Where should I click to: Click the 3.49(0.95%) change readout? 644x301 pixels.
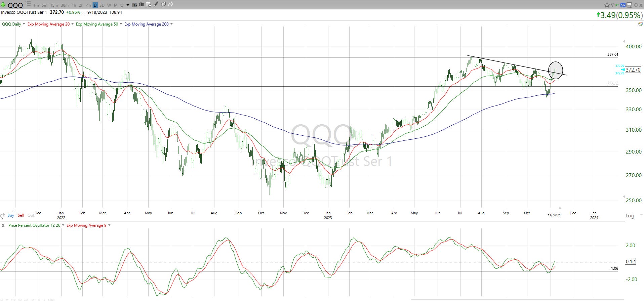(619, 15)
